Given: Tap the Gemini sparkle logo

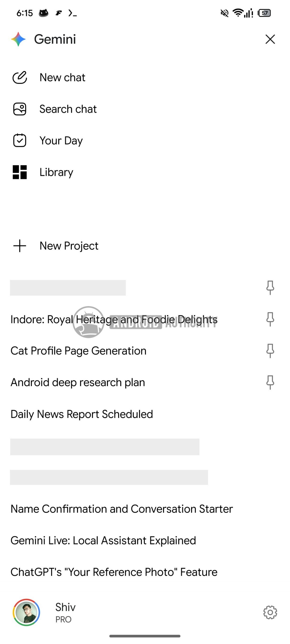Looking at the screenshot, I should [18, 39].
